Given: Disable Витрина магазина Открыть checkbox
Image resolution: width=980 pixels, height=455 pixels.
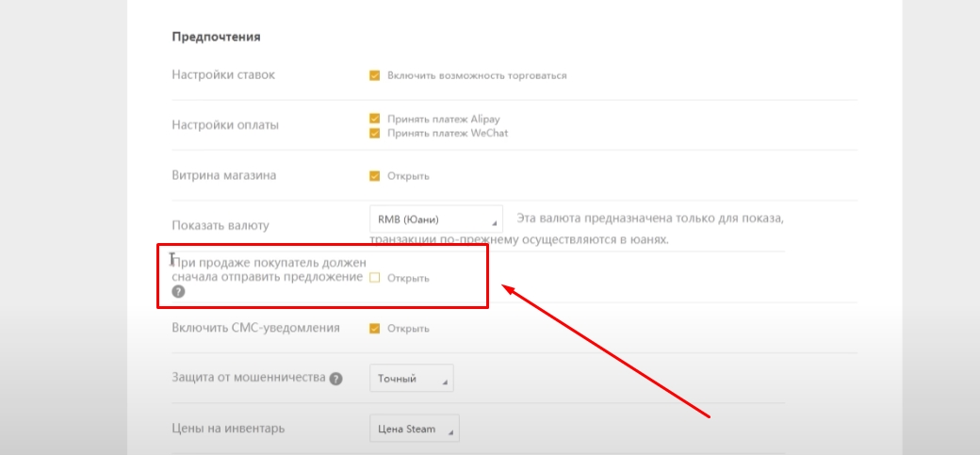Looking at the screenshot, I should click(x=374, y=176).
